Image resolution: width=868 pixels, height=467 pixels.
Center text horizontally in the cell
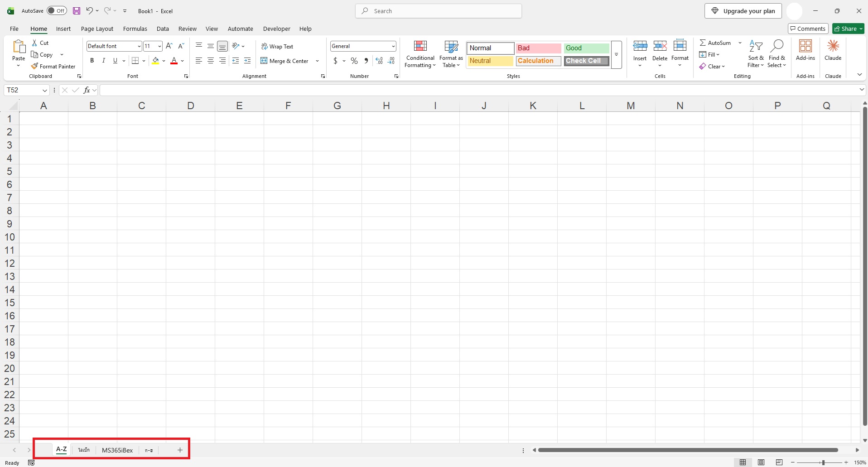click(211, 61)
